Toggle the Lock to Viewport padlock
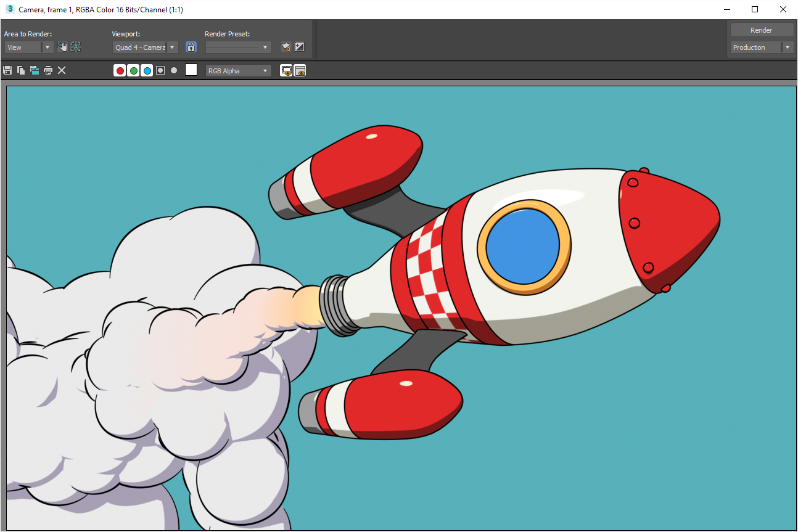 [x=191, y=47]
